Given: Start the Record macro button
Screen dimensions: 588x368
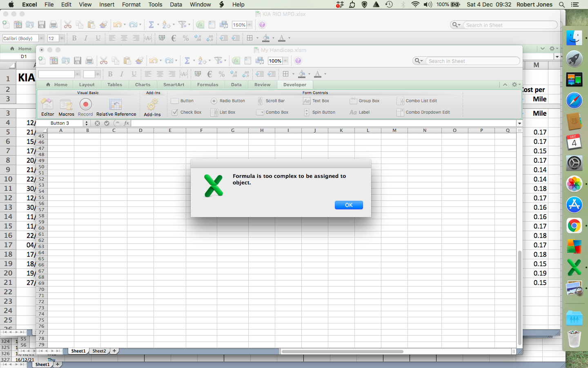Looking at the screenshot, I should 85,108.
